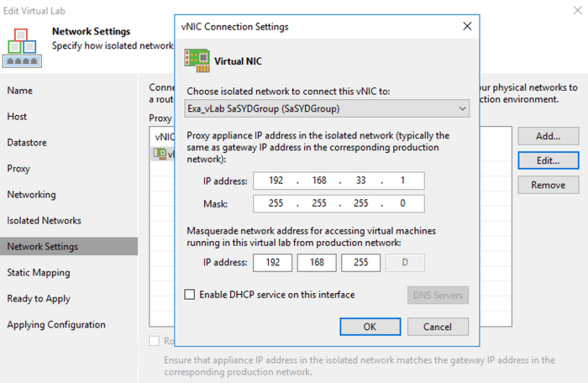Click the Add... button

pos(549,136)
